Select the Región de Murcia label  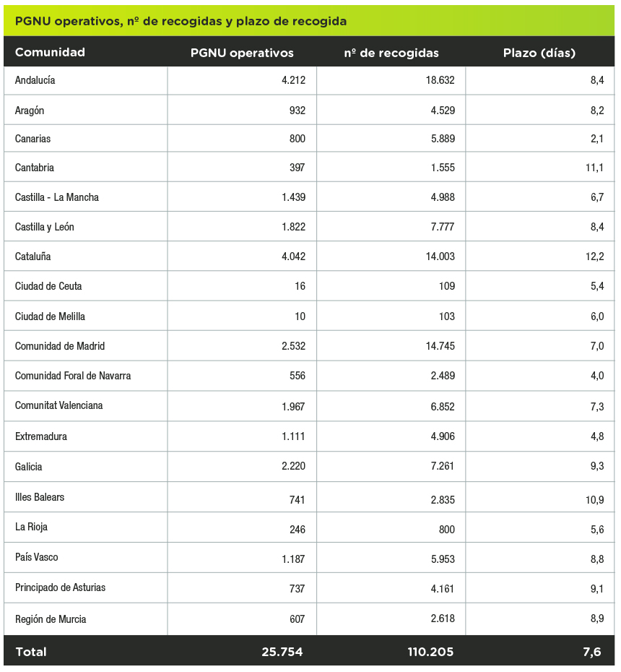click(x=51, y=619)
